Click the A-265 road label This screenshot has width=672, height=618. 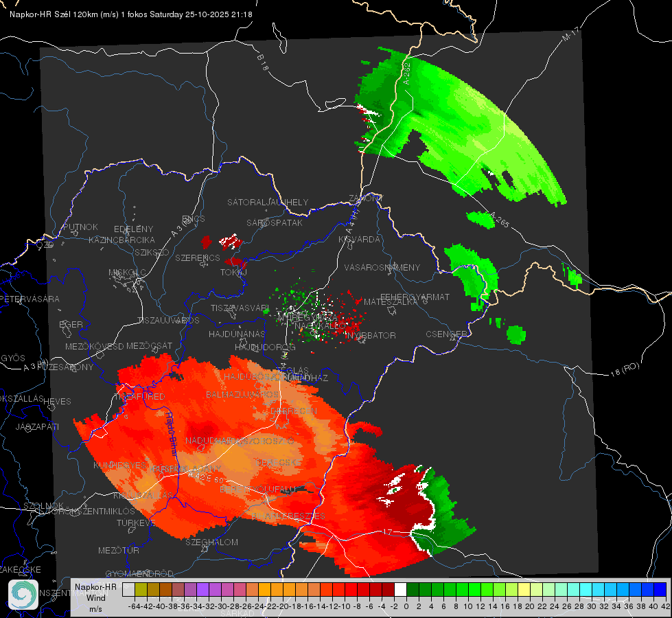pos(498,220)
